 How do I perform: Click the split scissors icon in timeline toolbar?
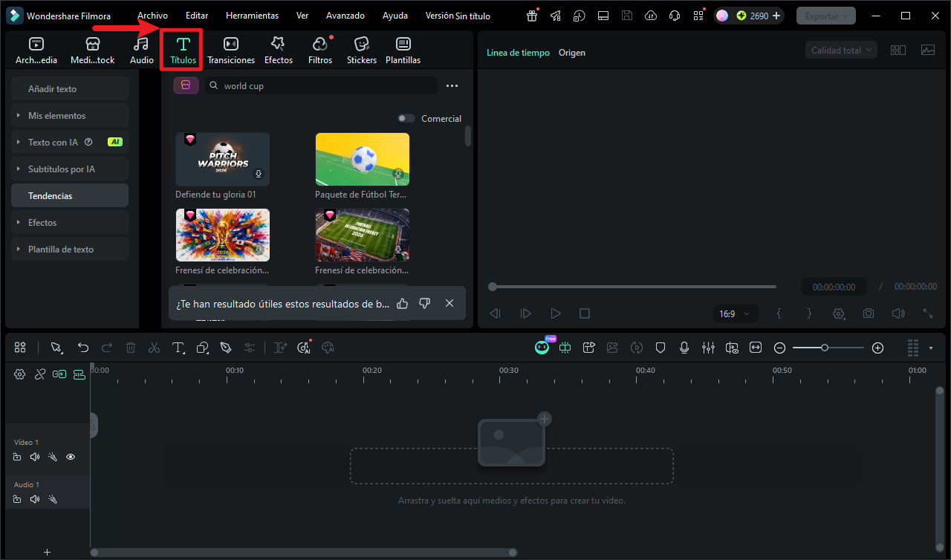pos(154,348)
